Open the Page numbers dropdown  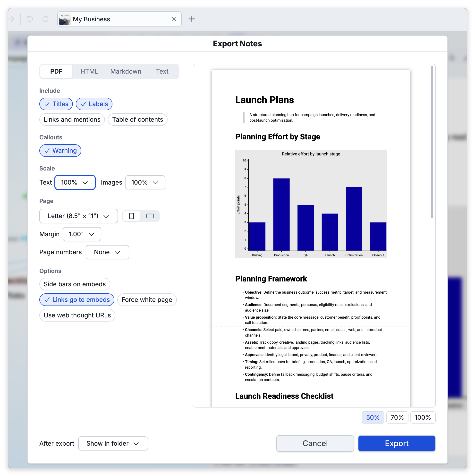[x=107, y=252]
